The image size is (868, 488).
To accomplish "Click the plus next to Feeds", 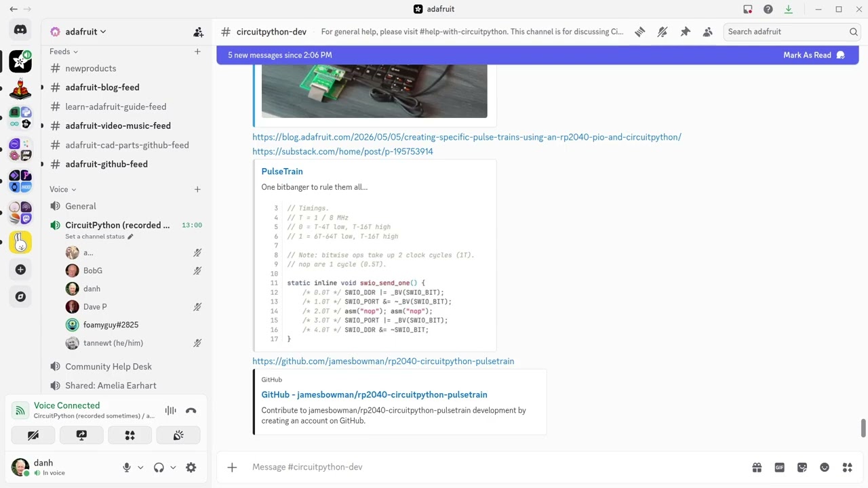I will (197, 52).
